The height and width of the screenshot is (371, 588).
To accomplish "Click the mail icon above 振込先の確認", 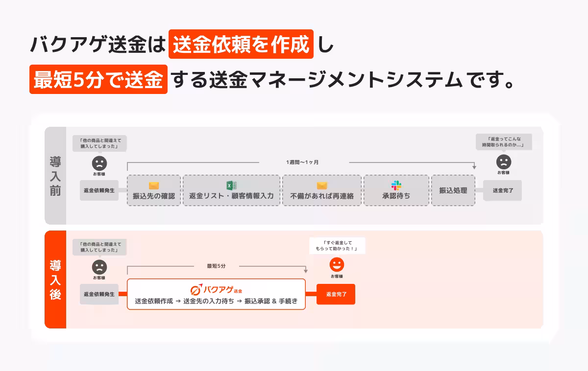I will (154, 185).
